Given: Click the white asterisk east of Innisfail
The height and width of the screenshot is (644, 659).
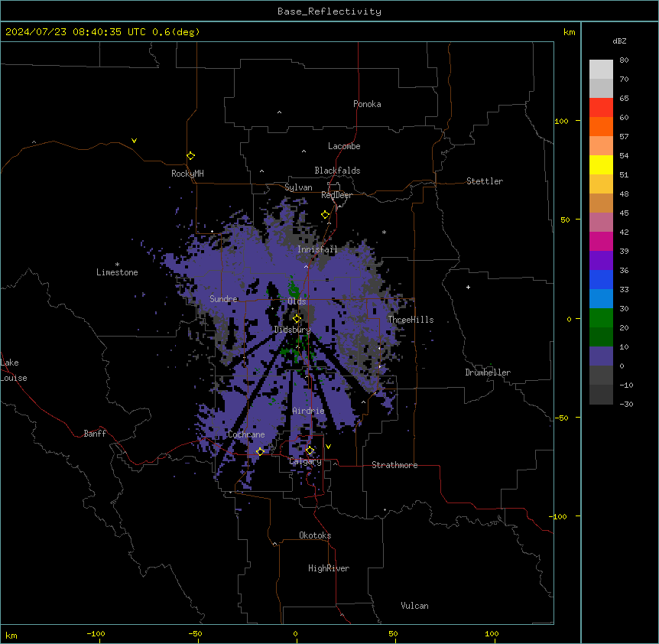Looking at the screenshot, I should coord(384,232).
